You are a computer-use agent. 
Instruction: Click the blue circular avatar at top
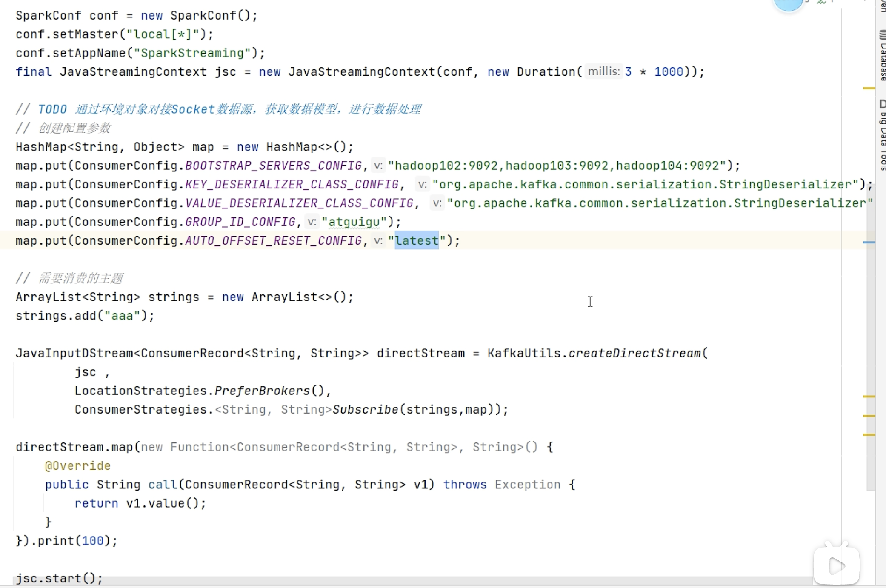pyautogui.click(x=788, y=4)
